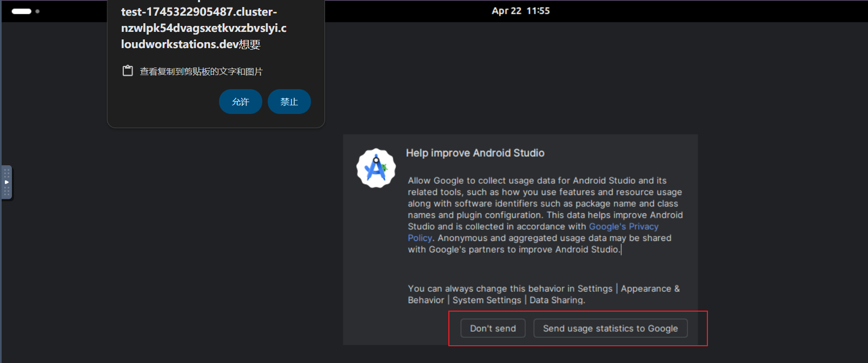Open the Google's Privacy Policy link
The image size is (868, 363).
623,227
